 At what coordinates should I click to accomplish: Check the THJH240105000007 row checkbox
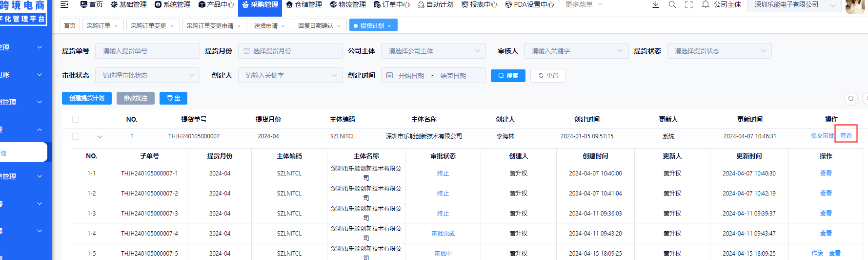tap(76, 136)
